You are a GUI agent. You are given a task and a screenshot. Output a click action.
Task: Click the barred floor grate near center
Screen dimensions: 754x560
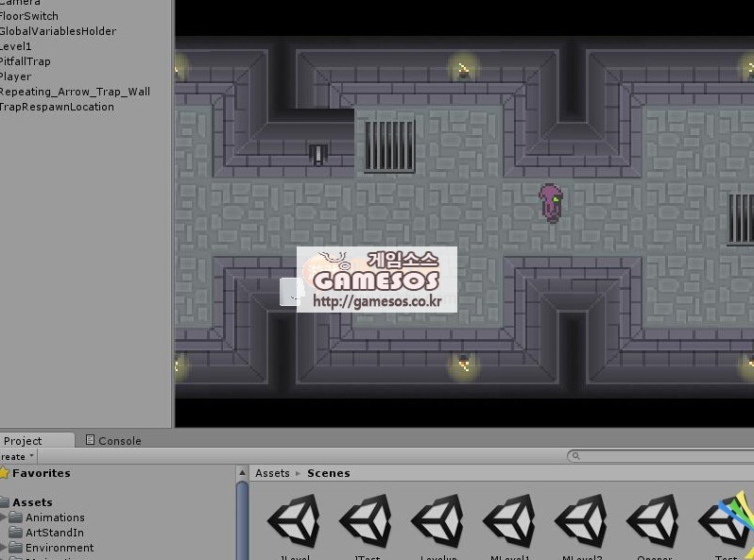click(x=389, y=146)
